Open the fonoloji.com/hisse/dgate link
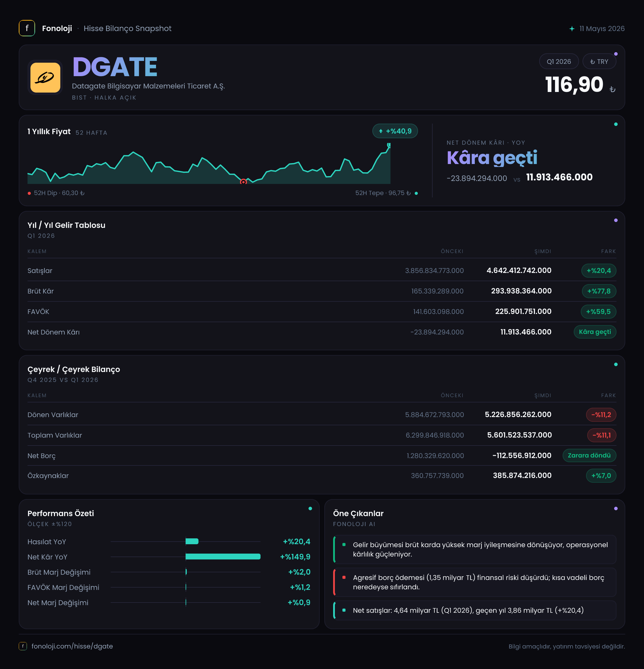This screenshot has width=644, height=669. pyautogui.click(x=72, y=646)
